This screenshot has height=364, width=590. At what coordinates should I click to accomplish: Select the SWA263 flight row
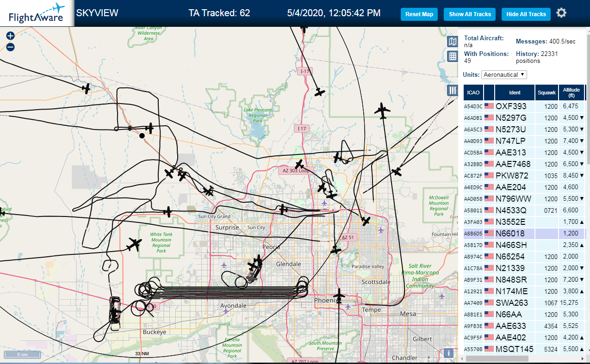(x=524, y=303)
